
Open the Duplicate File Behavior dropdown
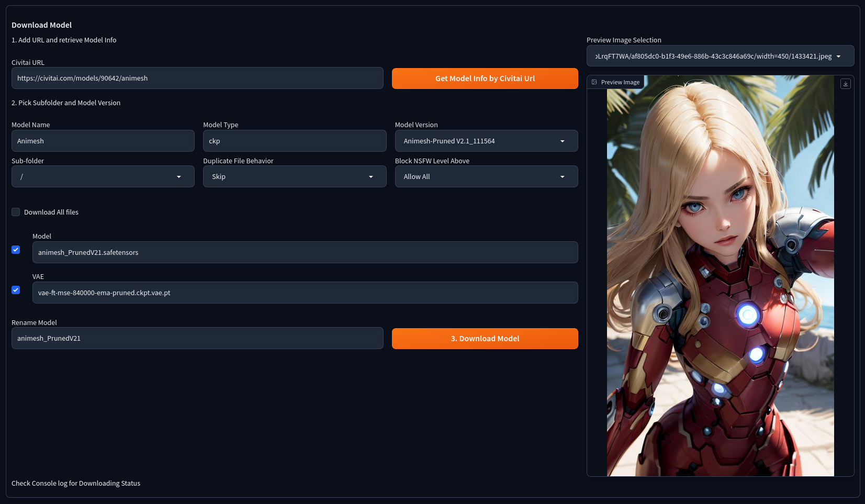295,176
